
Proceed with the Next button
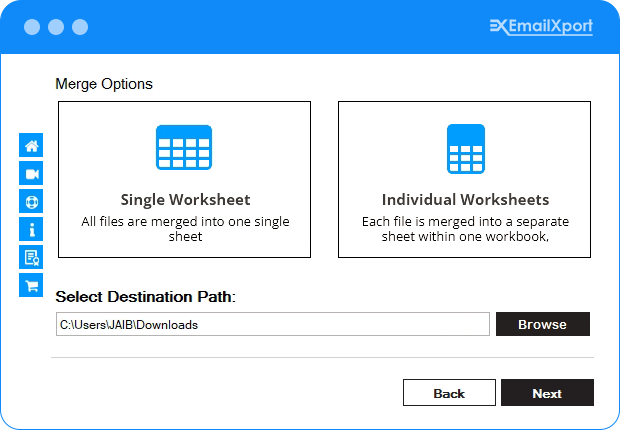(547, 393)
